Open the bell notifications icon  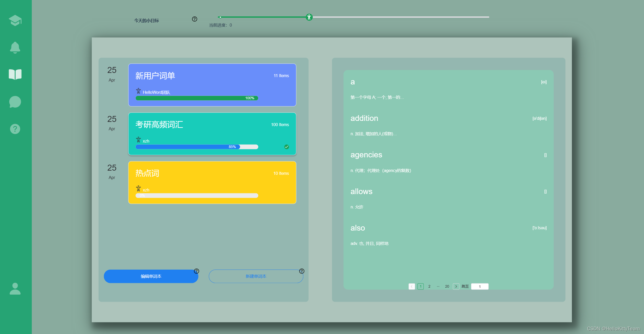15,47
